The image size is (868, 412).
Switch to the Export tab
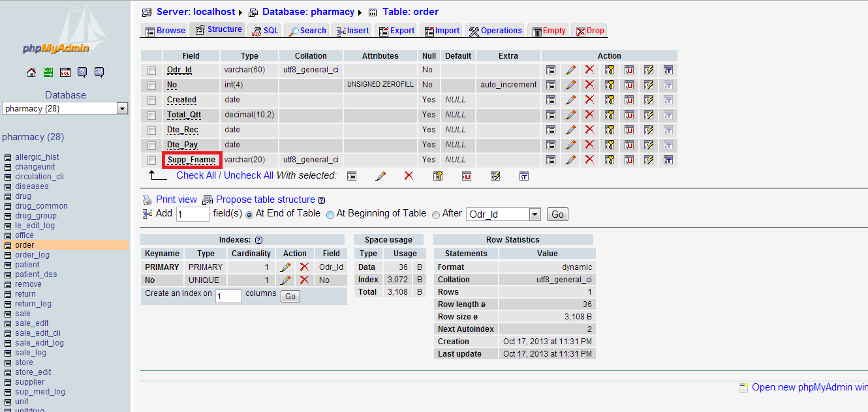[x=397, y=30]
